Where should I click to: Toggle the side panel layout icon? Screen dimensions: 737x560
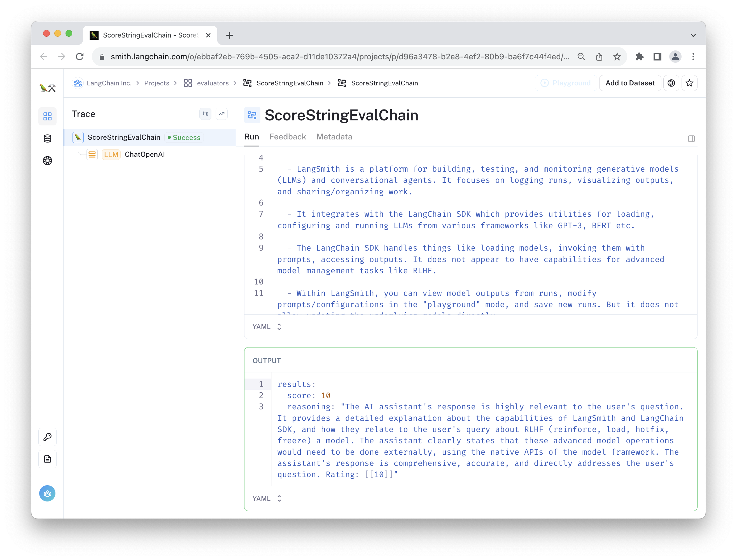(x=691, y=139)
